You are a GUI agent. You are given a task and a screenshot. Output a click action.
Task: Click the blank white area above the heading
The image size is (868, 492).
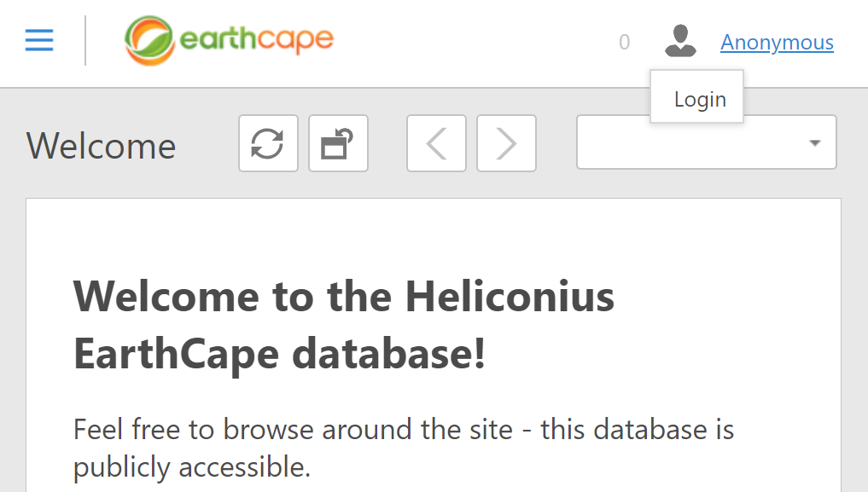[x=434, y=235]
